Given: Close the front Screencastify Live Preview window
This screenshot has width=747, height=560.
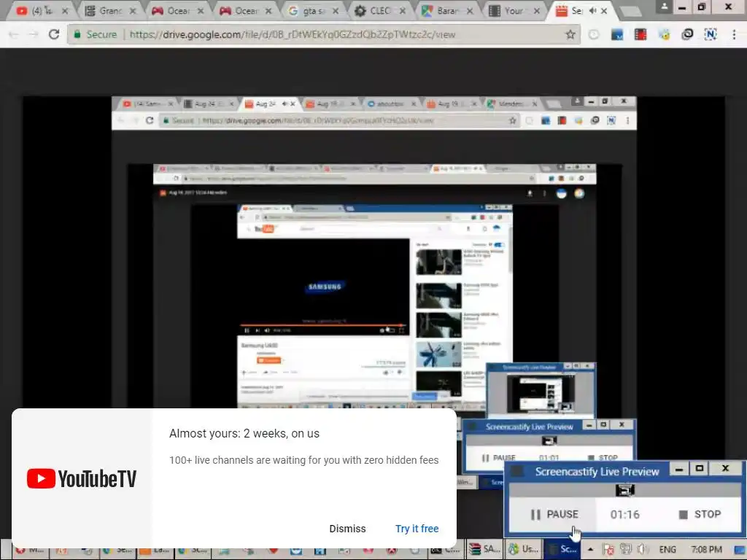Looking at the screenshot, I should point(725,469).
